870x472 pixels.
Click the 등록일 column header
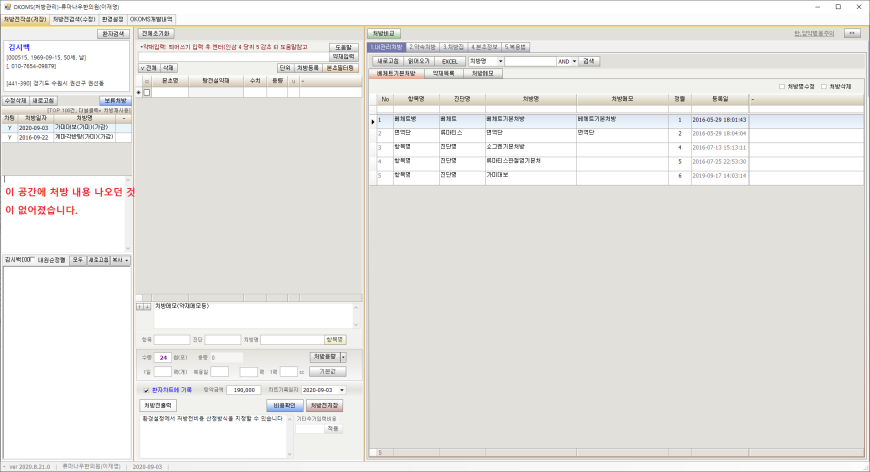(x=720, y=99)
